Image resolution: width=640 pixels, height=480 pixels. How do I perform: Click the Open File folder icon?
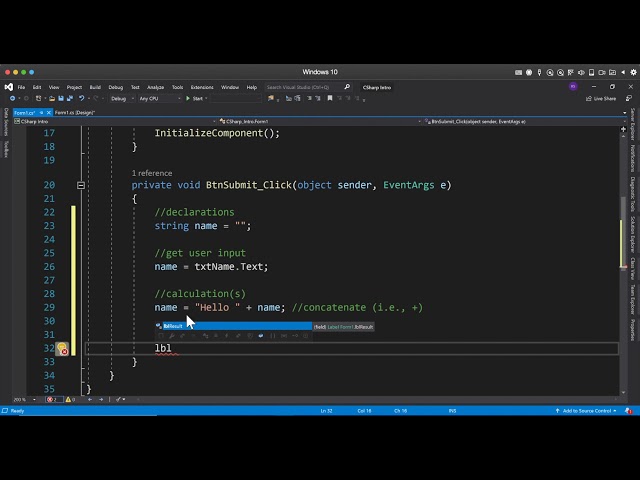pyautogui.click(x=52, y=98)
